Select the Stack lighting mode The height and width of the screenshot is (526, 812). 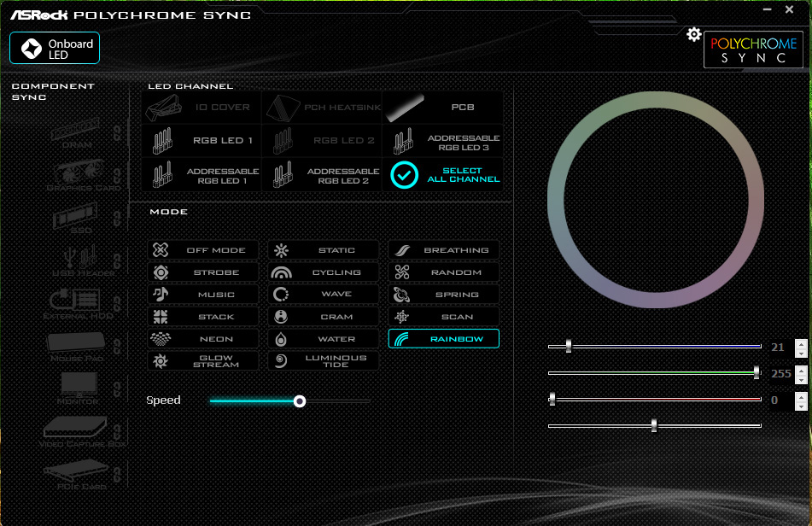click(203, 317)
